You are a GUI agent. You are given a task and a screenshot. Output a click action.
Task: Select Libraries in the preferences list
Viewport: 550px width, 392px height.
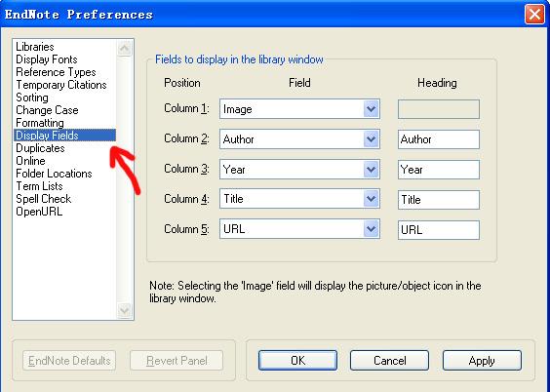(x=35, y=47)
